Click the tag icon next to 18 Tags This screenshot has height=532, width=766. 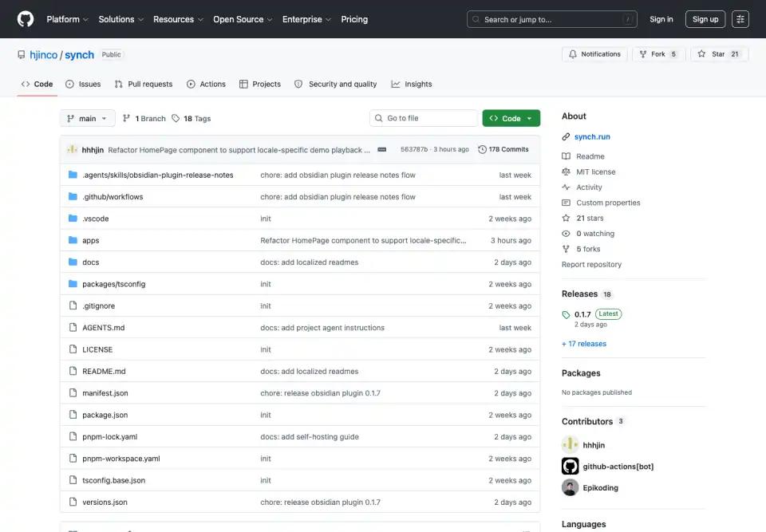[x=176, y=118]
